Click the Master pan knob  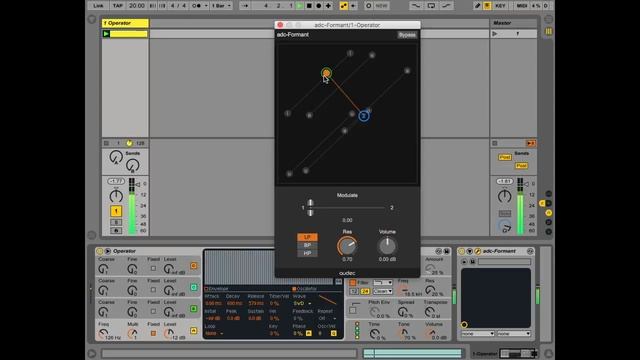pos(504,196)
